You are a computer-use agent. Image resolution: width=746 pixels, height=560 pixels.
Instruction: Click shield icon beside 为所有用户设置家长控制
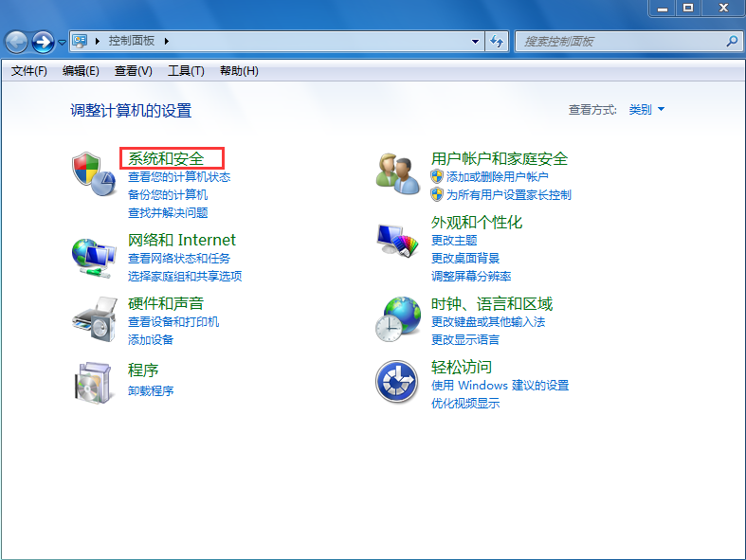(x=437, y=194)
